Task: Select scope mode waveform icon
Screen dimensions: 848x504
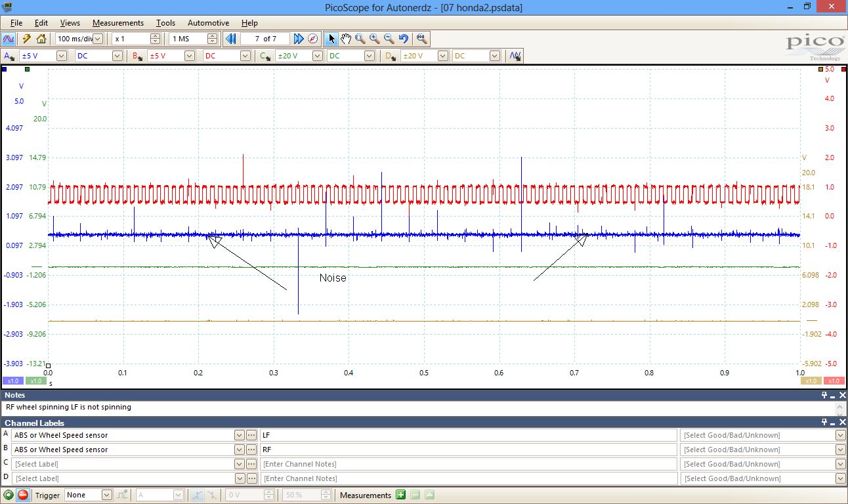Action: [x=9, y=39]
